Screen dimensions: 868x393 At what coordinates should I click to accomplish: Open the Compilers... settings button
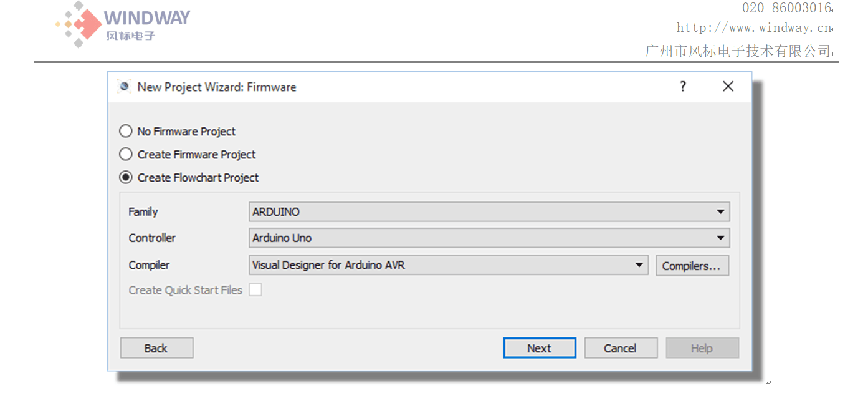692,266
